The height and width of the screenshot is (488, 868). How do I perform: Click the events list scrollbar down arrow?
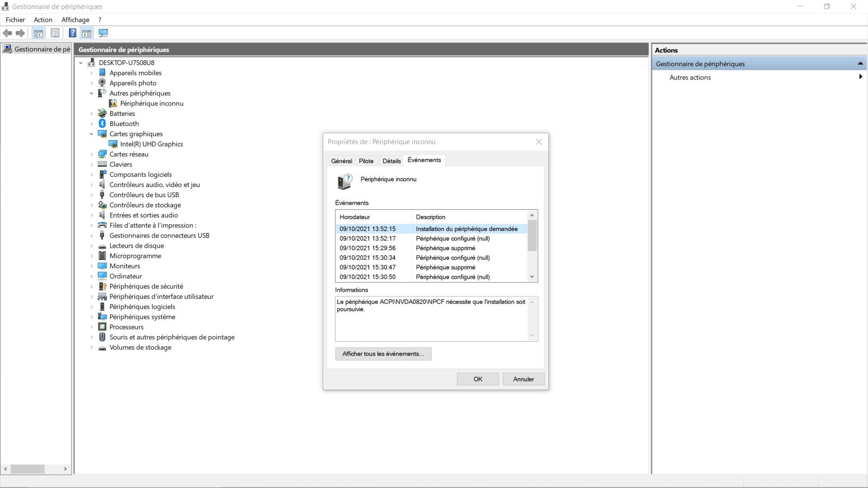(532, 277)
